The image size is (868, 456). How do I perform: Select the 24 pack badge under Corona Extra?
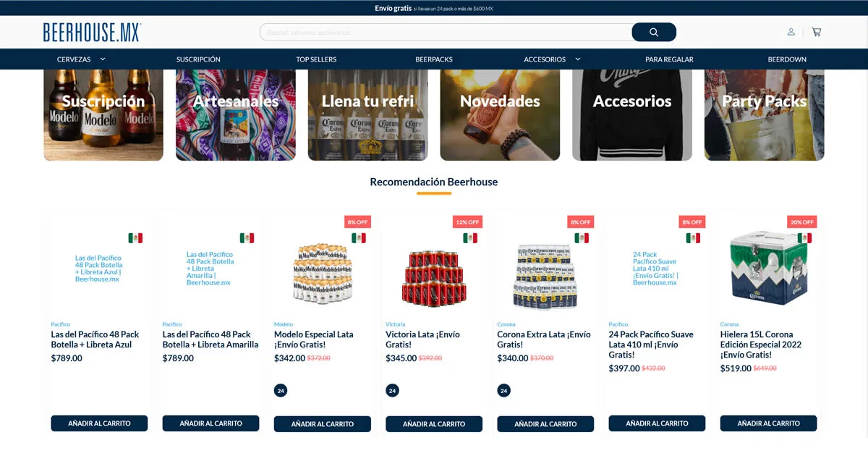(503, 390)
